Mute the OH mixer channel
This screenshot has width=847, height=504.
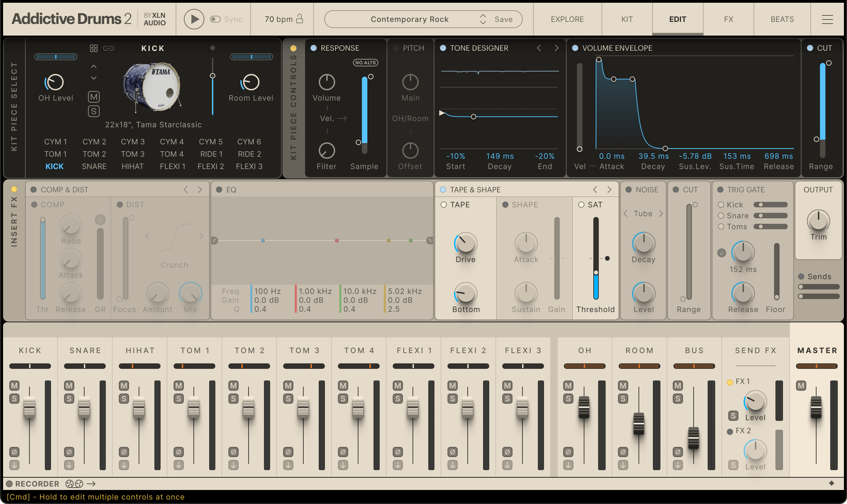pyautogui.click(x=568, y=386)
